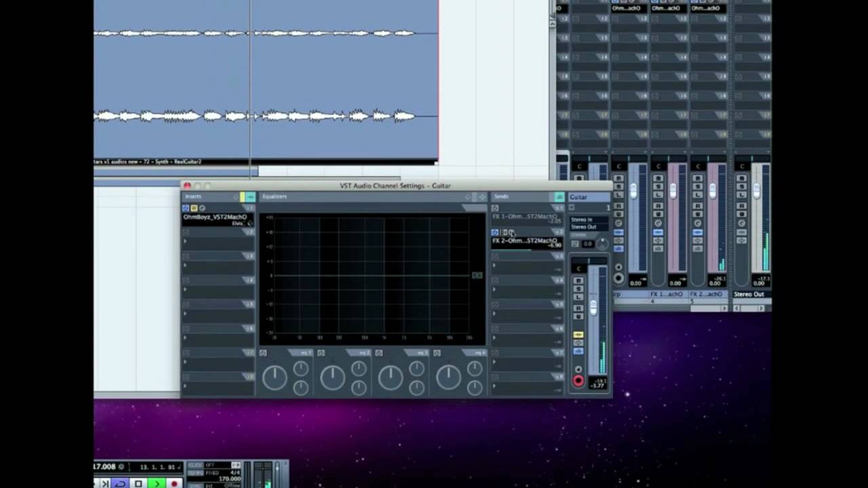
Task: Open the insert slot 5 plugin selector arrow
Action: 185,314
